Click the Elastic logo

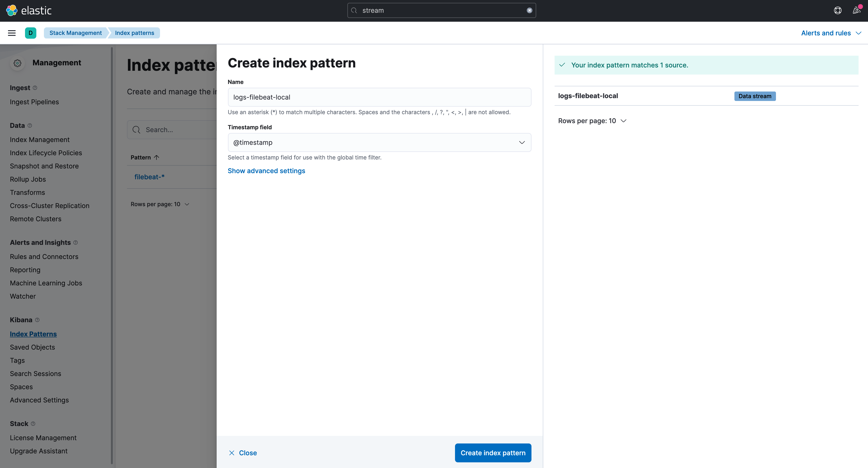pos(29,10)
